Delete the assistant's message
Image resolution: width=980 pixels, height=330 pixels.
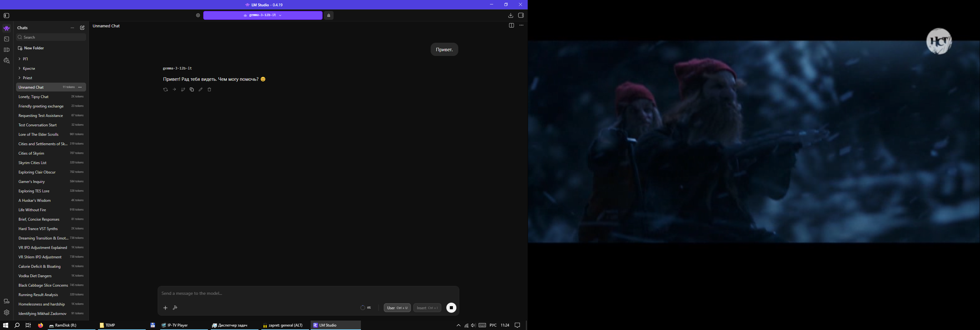coord(209,90)
